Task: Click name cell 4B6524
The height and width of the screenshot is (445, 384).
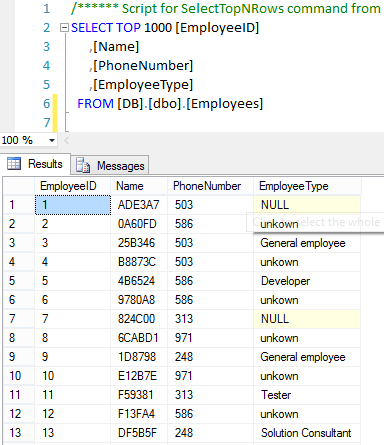Action: pyautogui.click(x=139, y=281)
